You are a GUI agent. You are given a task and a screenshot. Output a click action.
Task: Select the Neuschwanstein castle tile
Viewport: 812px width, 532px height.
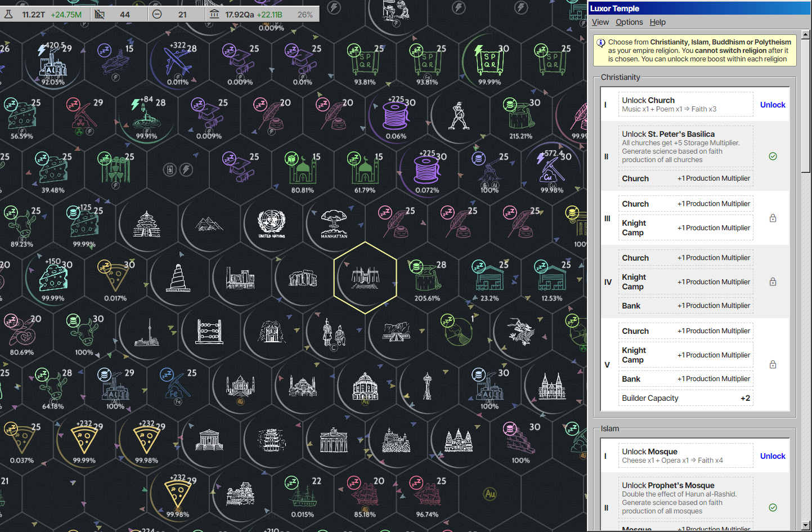[x=396, y=440]
